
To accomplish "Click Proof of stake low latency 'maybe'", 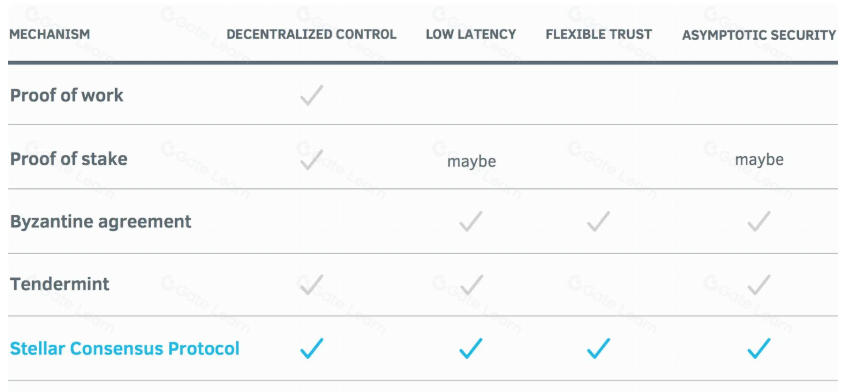I will click(471, 161).
